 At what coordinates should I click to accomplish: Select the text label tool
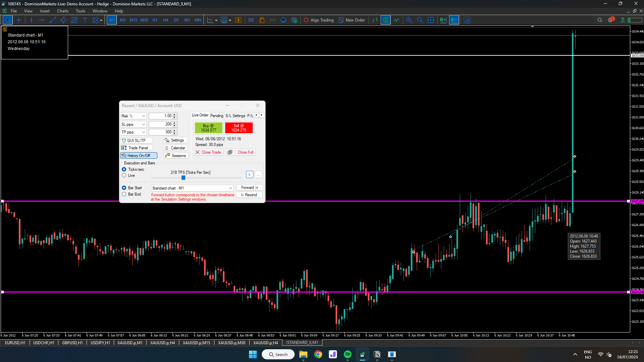pyautogui.click(x=85, y=20)
